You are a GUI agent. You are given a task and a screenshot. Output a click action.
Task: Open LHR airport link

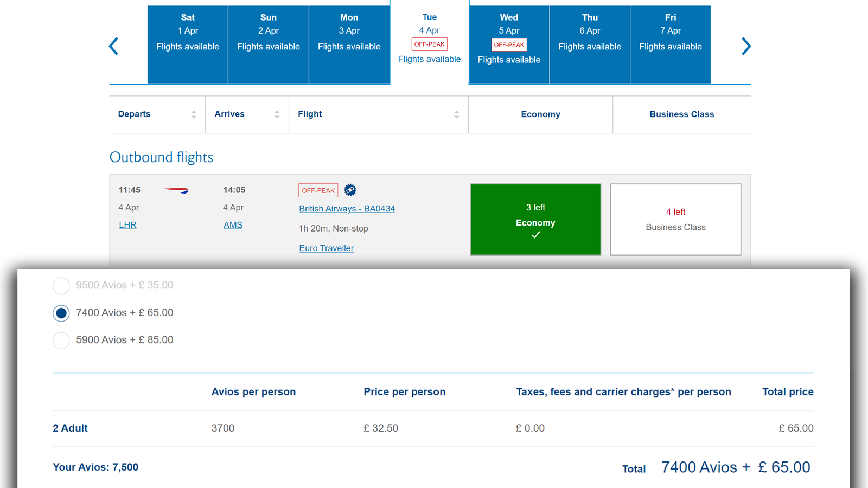click(x=127, y=225)
